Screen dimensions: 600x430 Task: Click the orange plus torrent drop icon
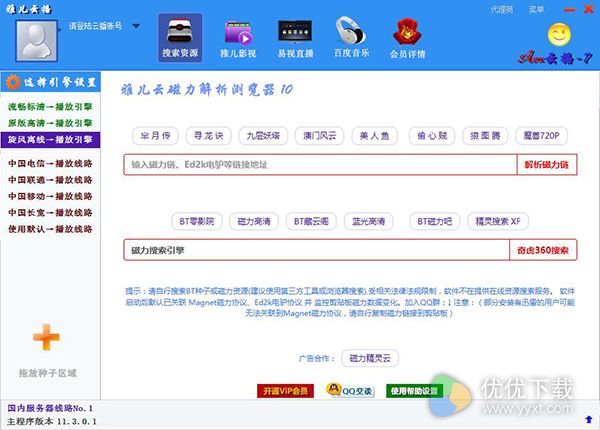[x=46, y=337]
